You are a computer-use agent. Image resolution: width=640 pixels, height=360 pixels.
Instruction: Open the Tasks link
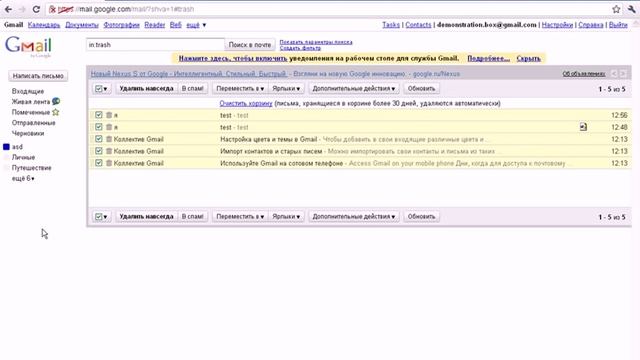point(391,25)
